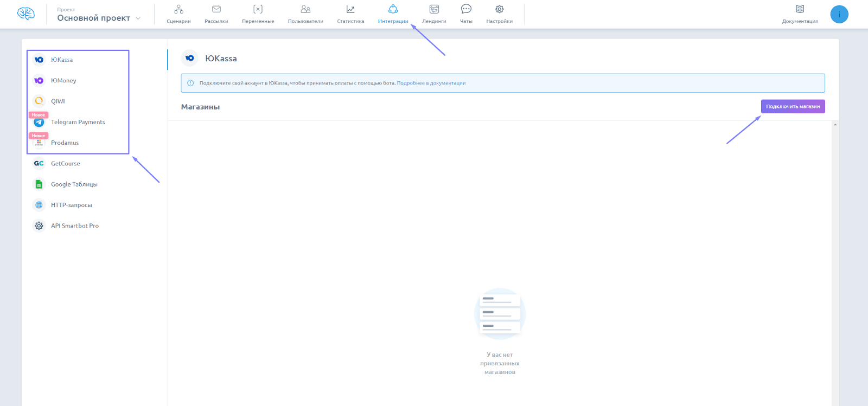This screenshot has width=868, height=406.
Task: Click the scrollbar up arrow
Action: pos(835,125)
